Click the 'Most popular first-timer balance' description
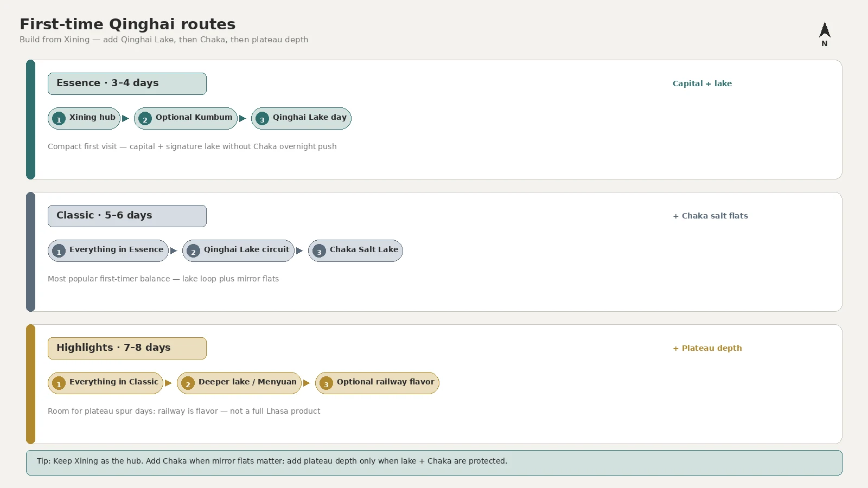Image resolution: width=868 pixels, height=488 pixels. point(163,279)
